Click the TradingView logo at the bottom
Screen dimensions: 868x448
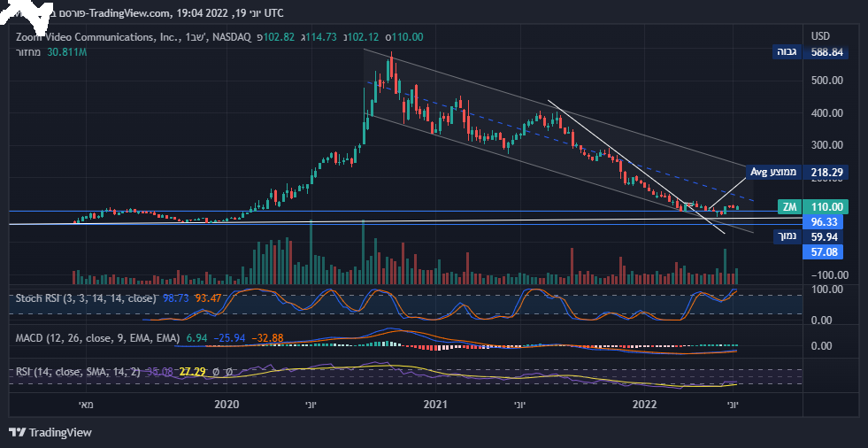(x=50, y=432)
